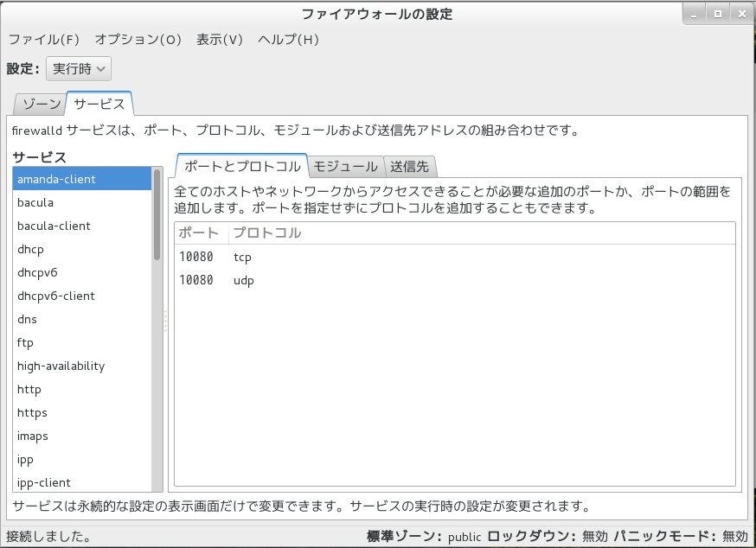Select the high-availability service
Viewport: 756px width, 548px height.
click(x=61, y=366)
